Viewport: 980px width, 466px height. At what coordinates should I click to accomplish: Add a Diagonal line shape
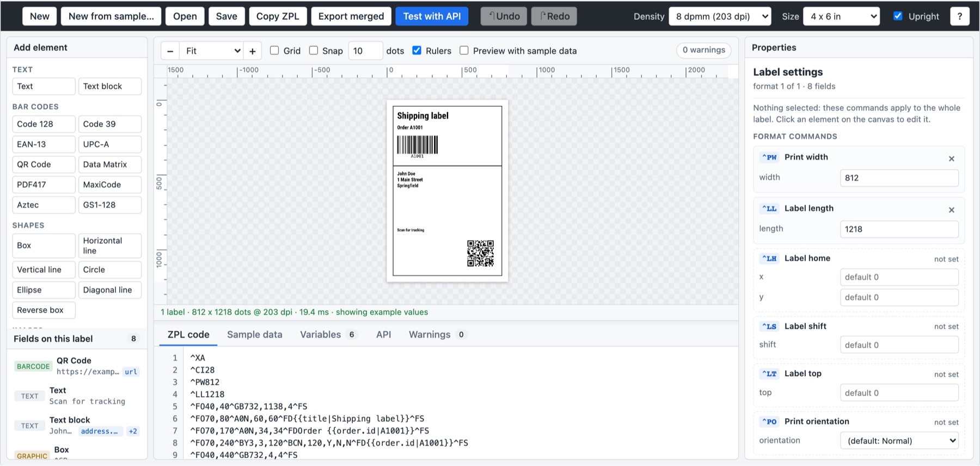[x=110, y=290]
